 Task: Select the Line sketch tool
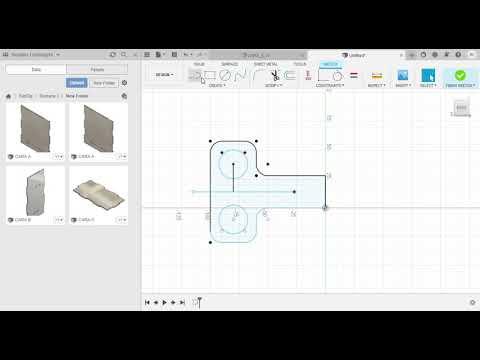(x=196, y=75)
